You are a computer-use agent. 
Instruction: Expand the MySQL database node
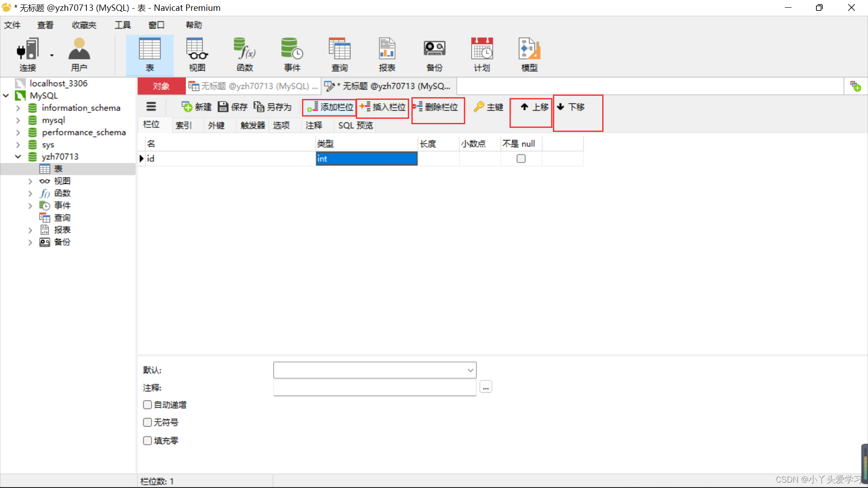pyautogui.click(x=7, y=95)
